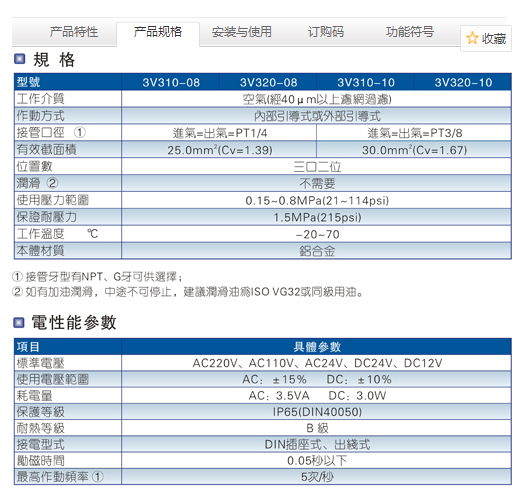Click the 收藏 favorite button
The image size is (516, 492).
tap(486, 38)
